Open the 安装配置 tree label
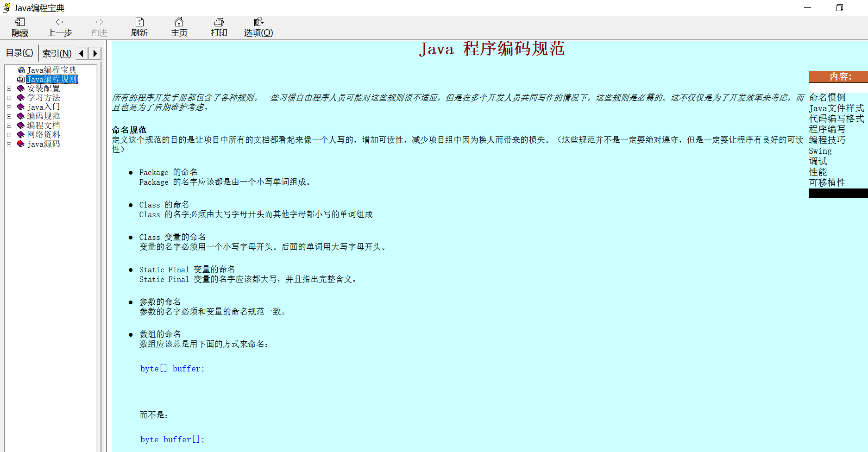The height and width of the screenshot is (452, 868). (44, 88)
